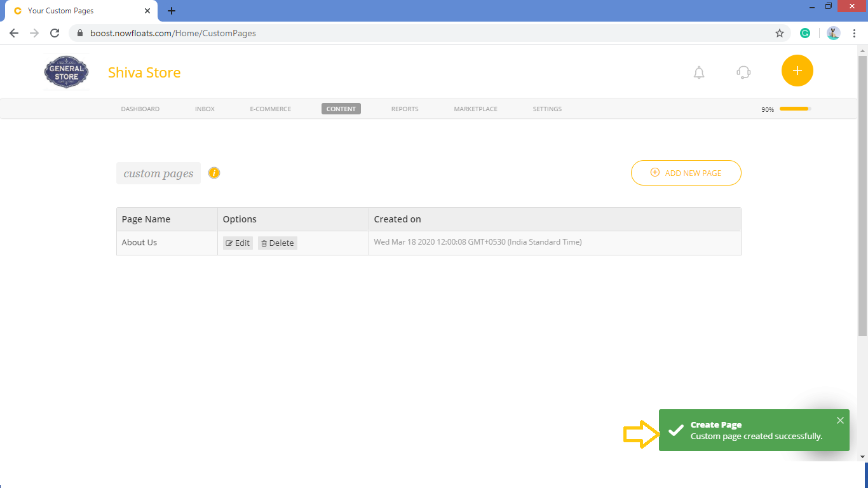Screen dimensions: 868x488
Task: Delete the About Us page
Action: tap(278, 243)
